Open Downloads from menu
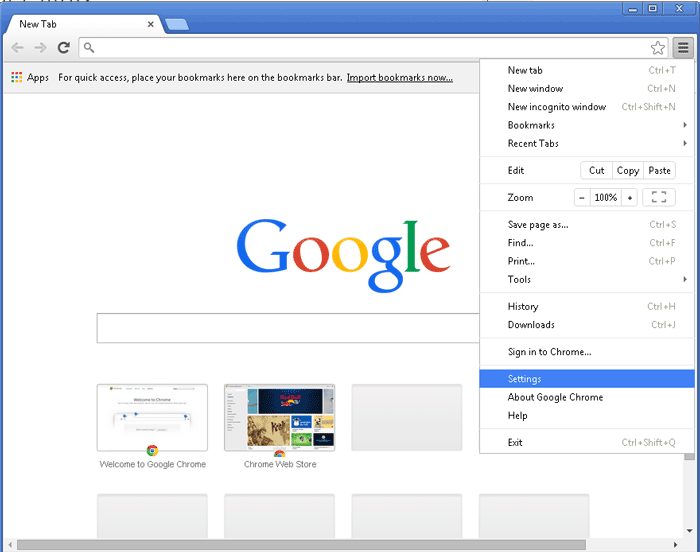Image resolution: width=700 pixels, height=552 pixels. [x=587, y=325]
